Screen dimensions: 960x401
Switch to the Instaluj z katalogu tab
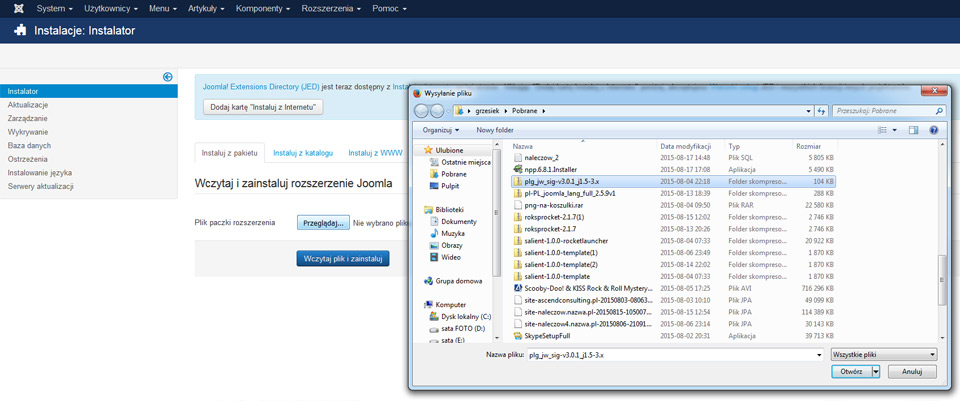[303, 153]
